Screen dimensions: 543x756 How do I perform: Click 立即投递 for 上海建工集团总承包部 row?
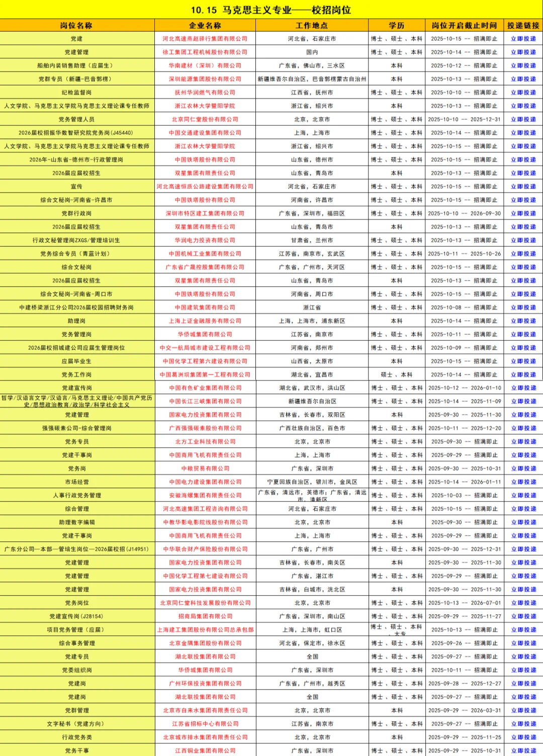524,630
